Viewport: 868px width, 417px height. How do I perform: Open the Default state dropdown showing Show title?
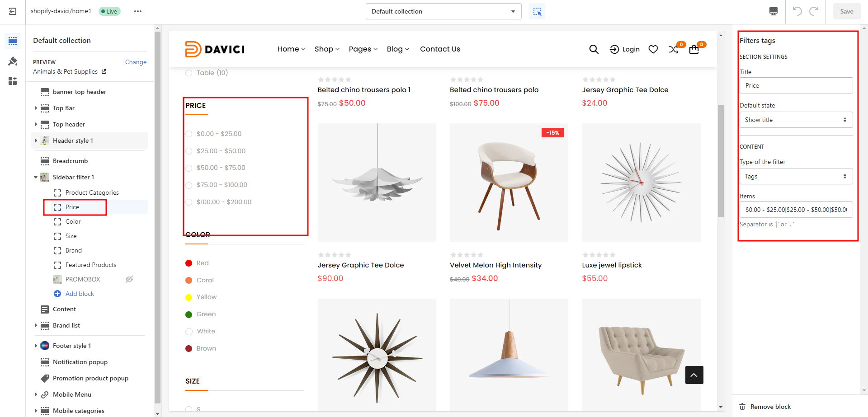(x=796, y=120)
